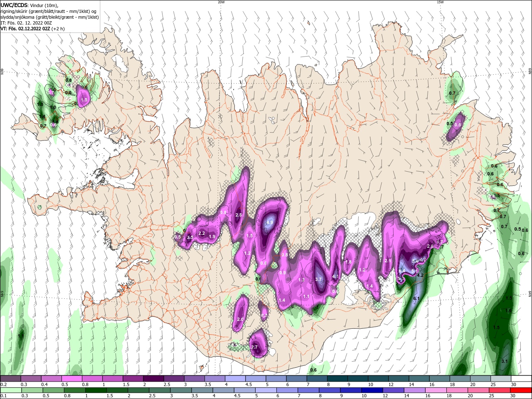
Task: Click the 'rigning/skúrir' legend description line
Action: click(x=49, y=11)
